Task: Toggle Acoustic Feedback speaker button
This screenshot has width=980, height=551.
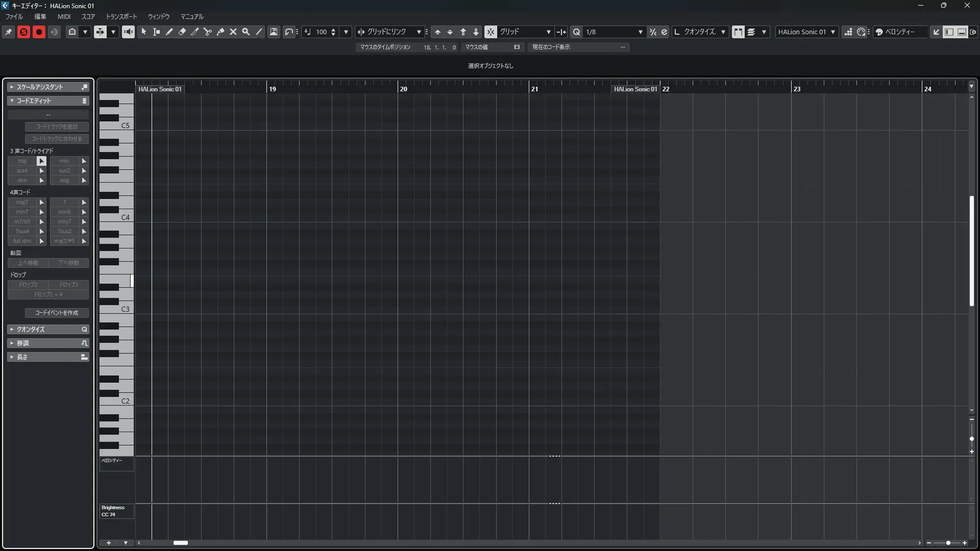Action: (128, 32)
